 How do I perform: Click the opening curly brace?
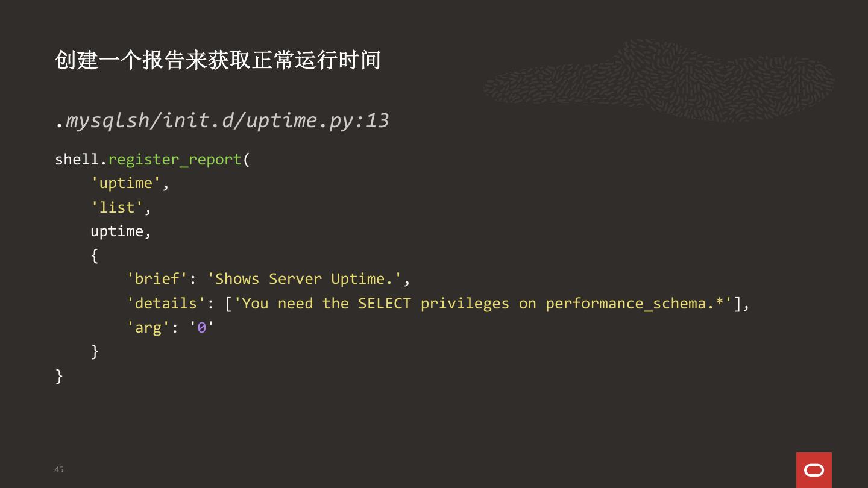coord(95,255)
